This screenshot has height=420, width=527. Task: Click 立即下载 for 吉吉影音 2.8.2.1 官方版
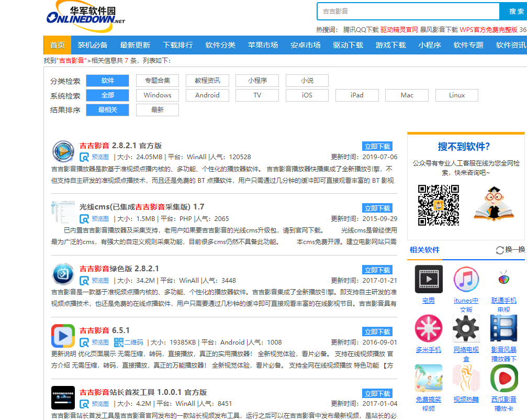click(x=377, y=146)
